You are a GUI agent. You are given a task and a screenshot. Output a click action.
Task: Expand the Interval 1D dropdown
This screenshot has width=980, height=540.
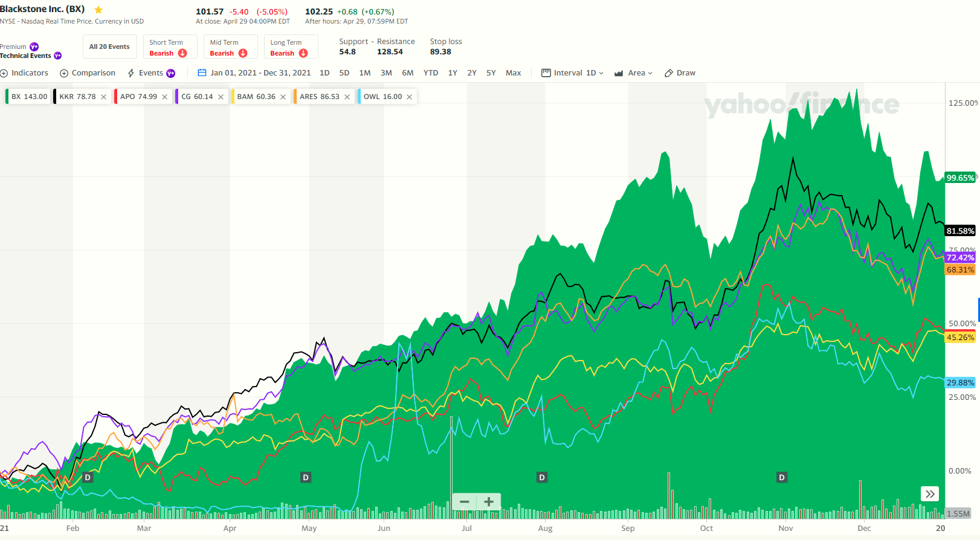pyautogui.click(x=573, y=73)
